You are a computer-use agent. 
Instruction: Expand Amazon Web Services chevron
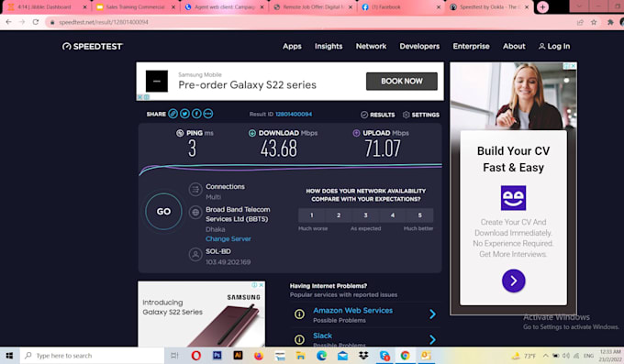click(x=432, y=314)
